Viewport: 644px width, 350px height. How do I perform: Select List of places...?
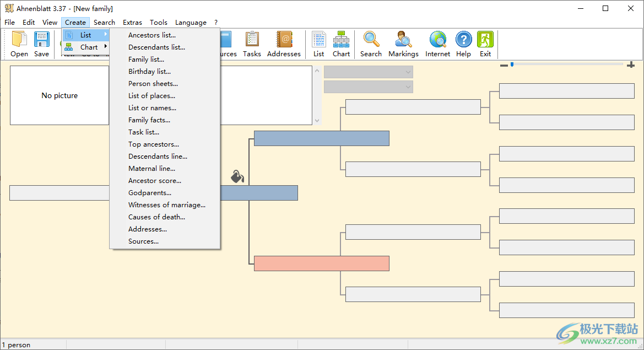151,96
